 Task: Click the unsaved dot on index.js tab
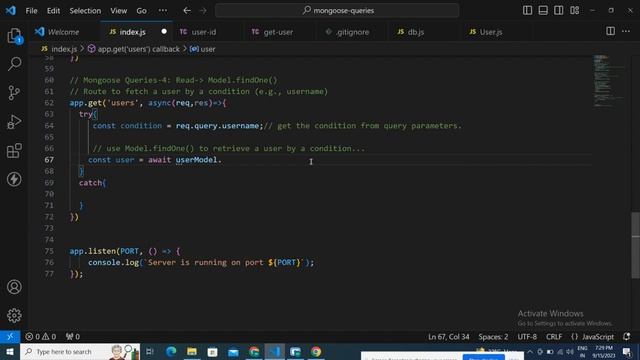(164, 31)
